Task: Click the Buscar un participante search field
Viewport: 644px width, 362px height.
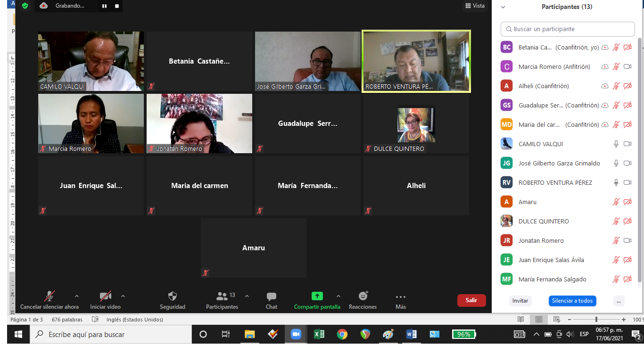Action: (x=568, y=29)
